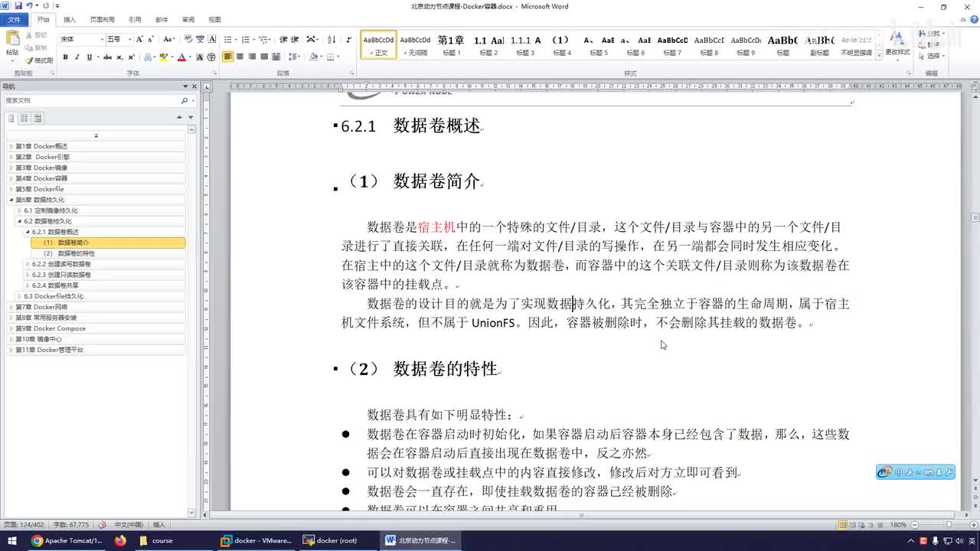Toggle distributed paragraph alignment

276,57
